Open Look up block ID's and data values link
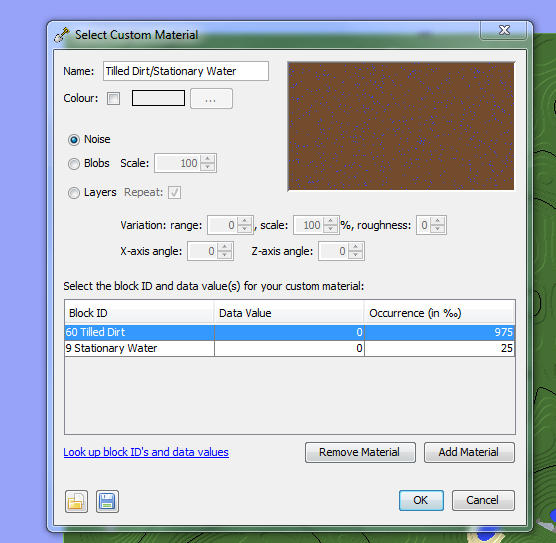This screenshot has height=543, width=556. [146, 452]
